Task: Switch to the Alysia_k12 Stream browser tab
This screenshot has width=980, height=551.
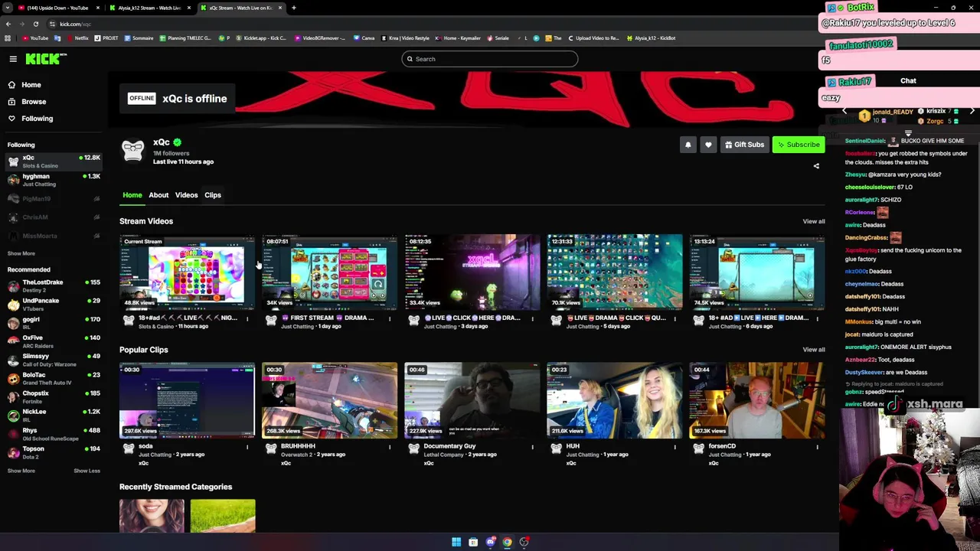Action: pos(150,8)
